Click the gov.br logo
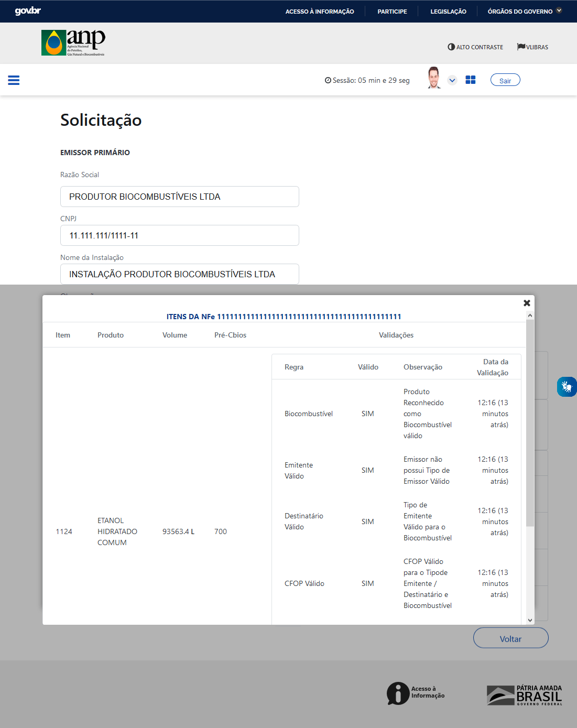The width and height of the screenshot is (577, 728). click(28, 11)
